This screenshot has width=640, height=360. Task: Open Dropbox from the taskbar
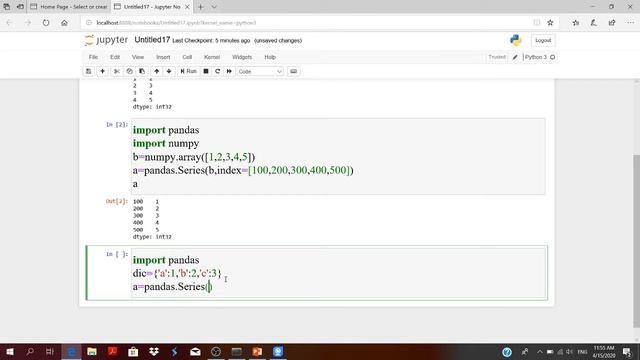click(154, 351)
